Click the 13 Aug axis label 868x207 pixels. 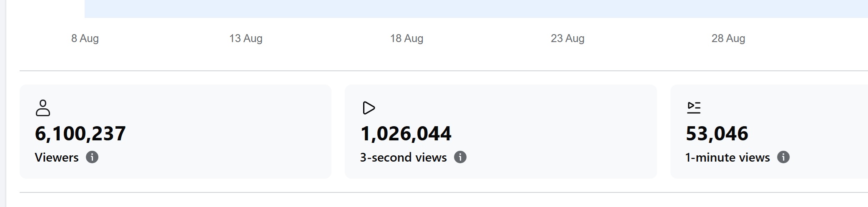point(246,38)
